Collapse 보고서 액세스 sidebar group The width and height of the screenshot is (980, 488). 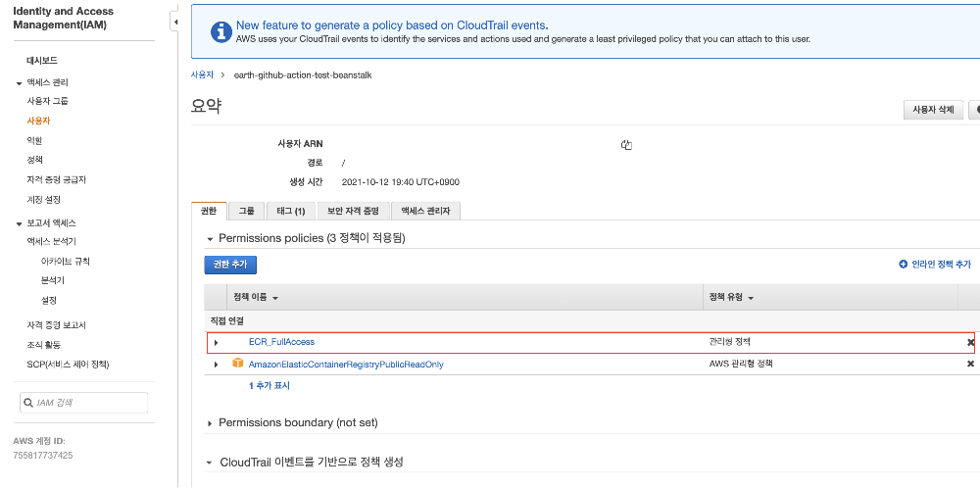[20, 223]
